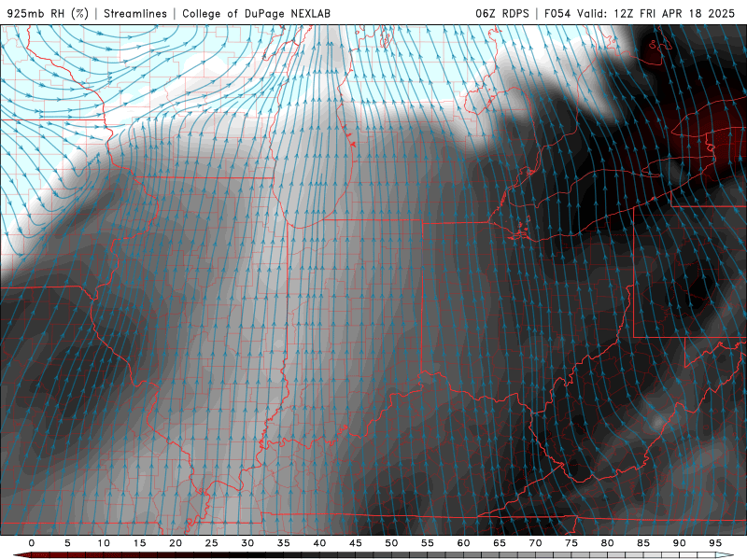
Task: Click the colorbar value label "20"
Action: click(x=176, y=543)
